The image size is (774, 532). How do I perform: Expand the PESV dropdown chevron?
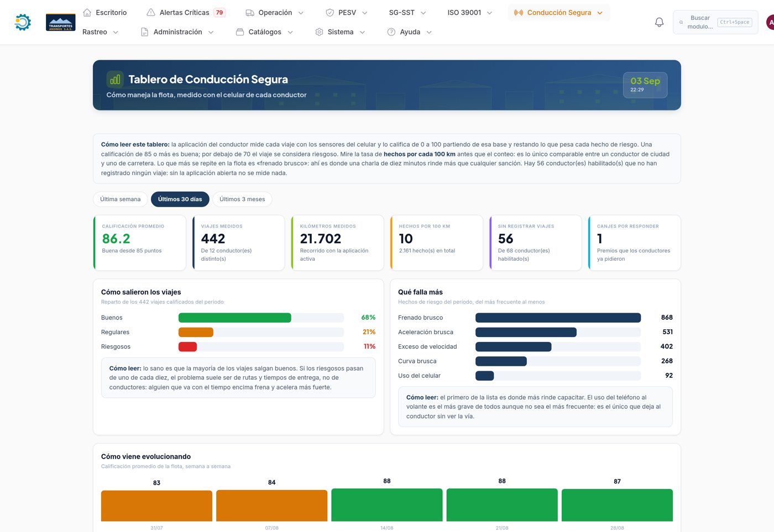pyautogui.click(x=365, y=13)
